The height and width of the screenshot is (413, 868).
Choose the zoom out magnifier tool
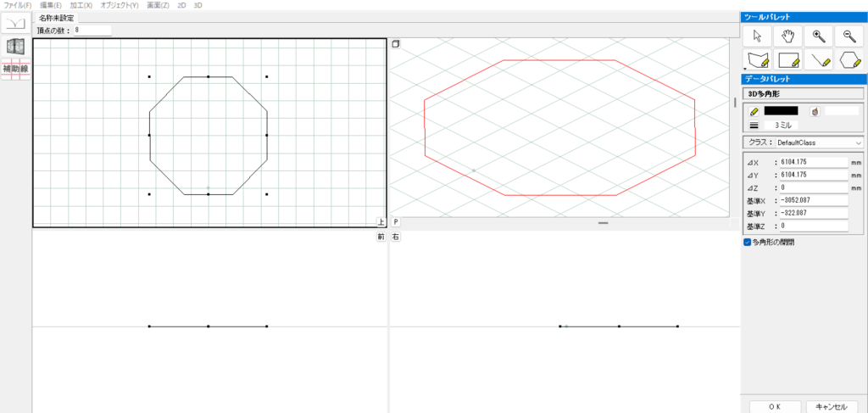(849, 35)
